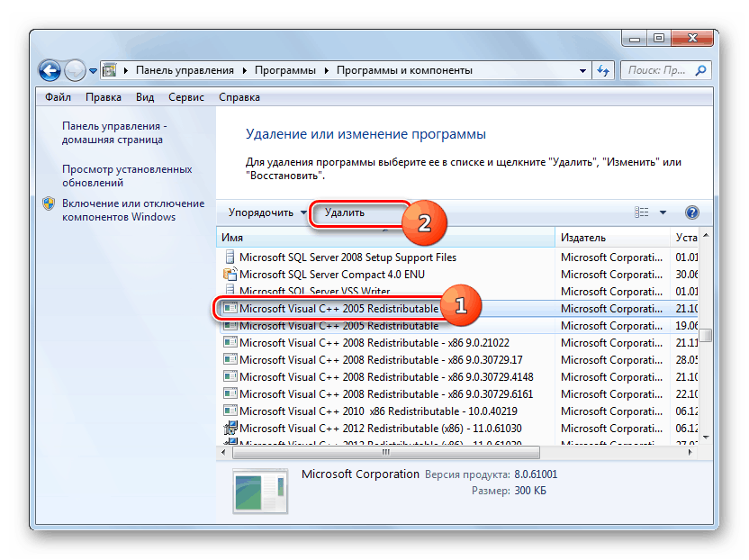Select Visual C++ 2012 Redistributable (x86) 11.0.61030
The width and height of the screenshot is (749, 560).
[459, 429]
